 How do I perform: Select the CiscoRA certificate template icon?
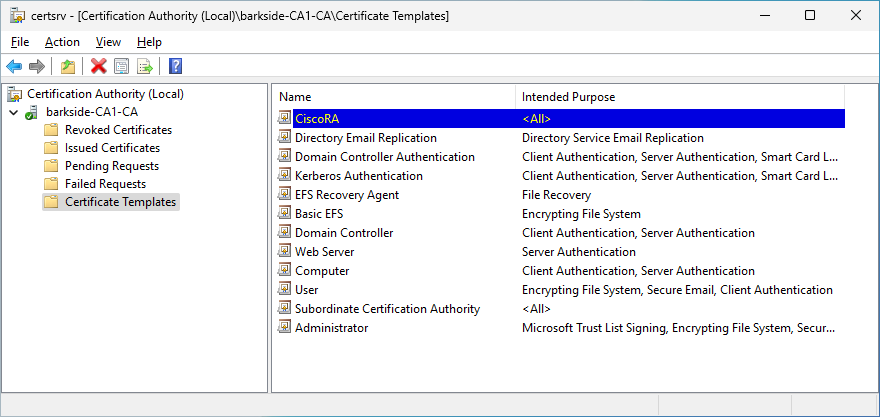285,119
